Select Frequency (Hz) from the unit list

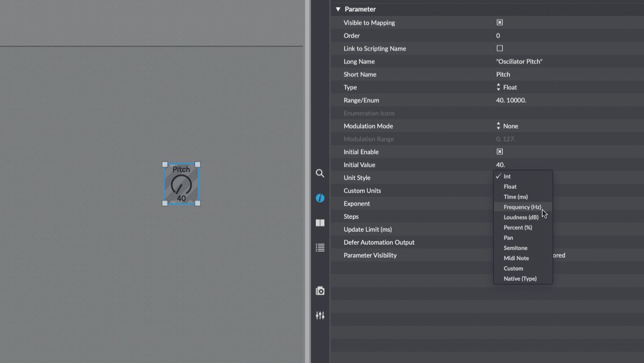pyautogui.click(x=522, y=207)
